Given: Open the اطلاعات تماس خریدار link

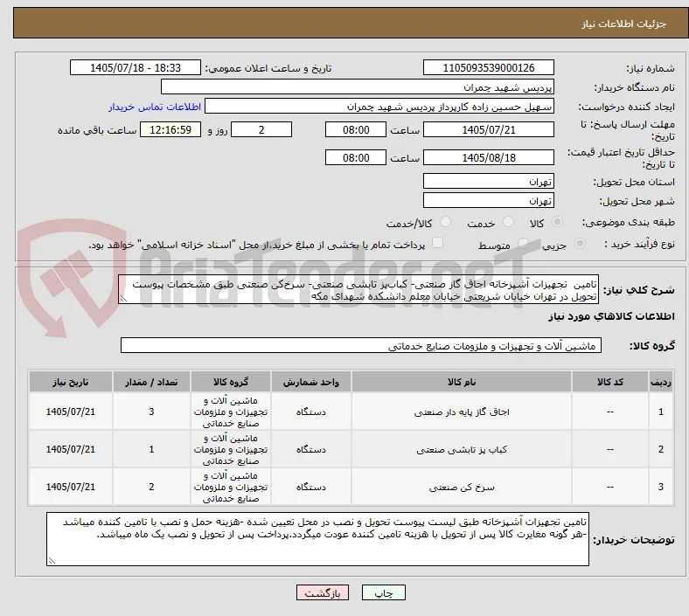Looking at the screenshot, I should click(155, 107).
